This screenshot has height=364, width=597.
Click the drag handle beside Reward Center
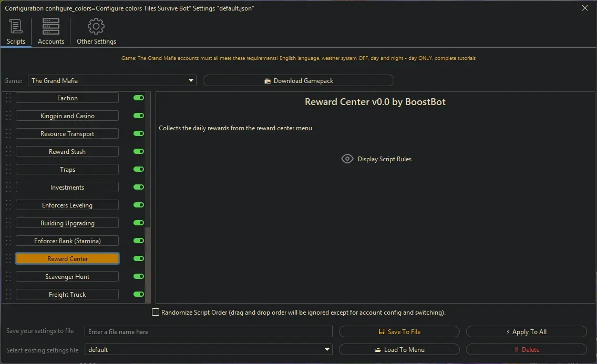pyautogui.click(x=8, y=259)
